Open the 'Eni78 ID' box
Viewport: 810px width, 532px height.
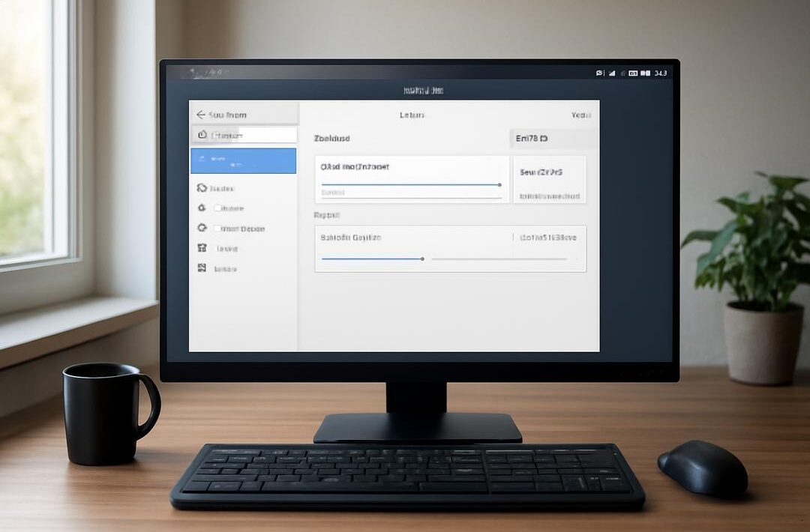tap(553, 139)
